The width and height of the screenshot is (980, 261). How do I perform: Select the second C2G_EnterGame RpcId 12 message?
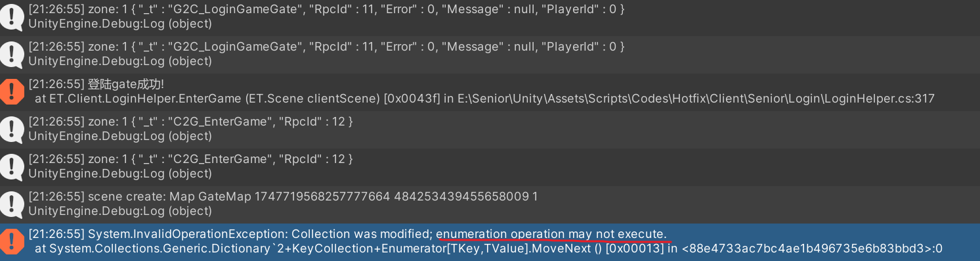pyautogui.click(x=190, y=159)
